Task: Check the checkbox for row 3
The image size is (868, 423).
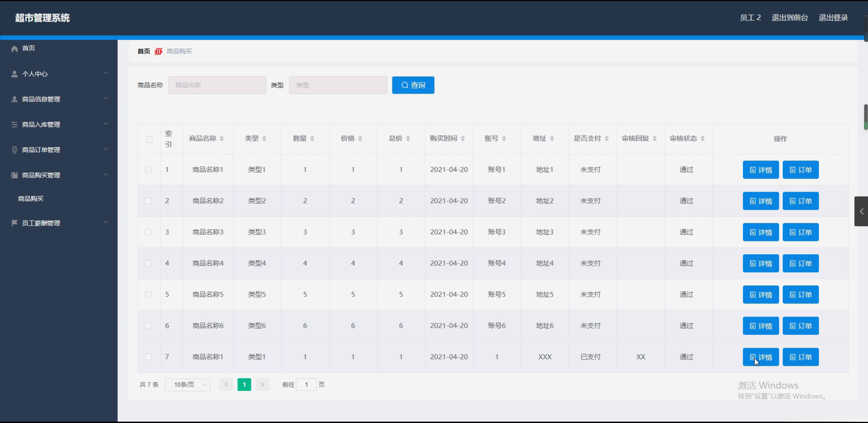Action: click(148, 232)
